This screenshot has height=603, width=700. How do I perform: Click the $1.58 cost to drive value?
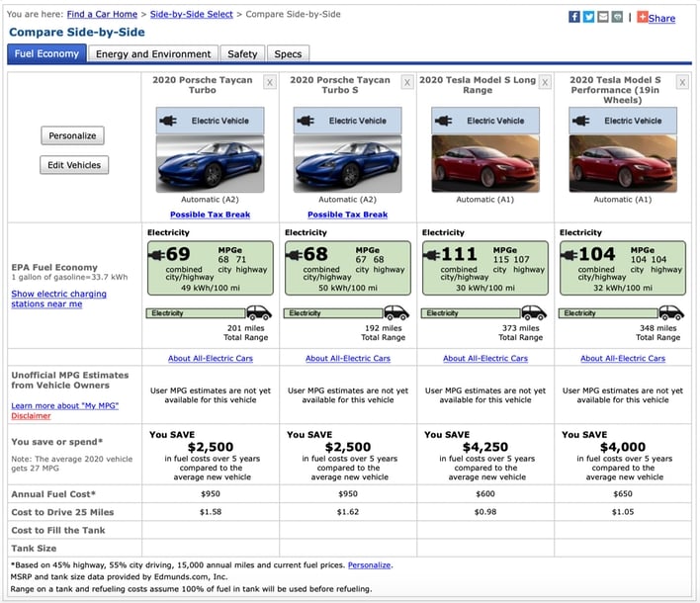click(211, 512)
